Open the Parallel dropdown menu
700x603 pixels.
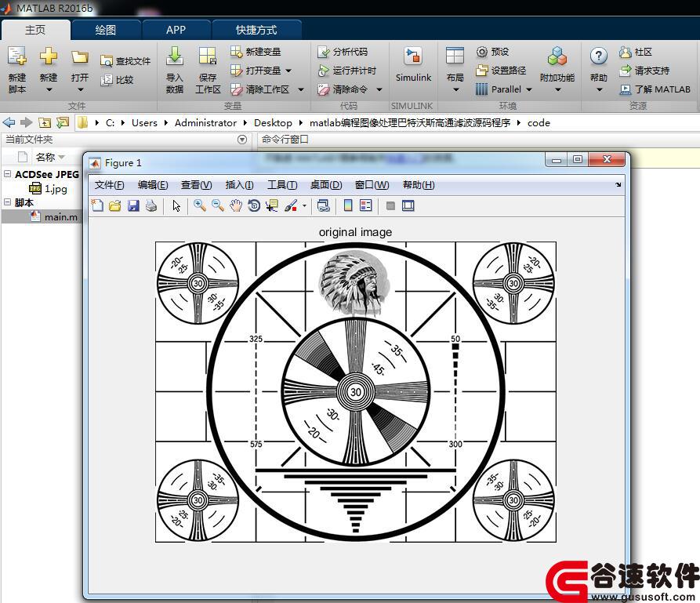point(529,89)
